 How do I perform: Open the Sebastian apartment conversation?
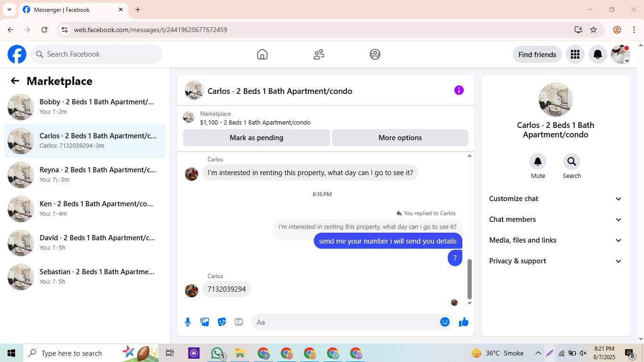click(x=85, y=277)
